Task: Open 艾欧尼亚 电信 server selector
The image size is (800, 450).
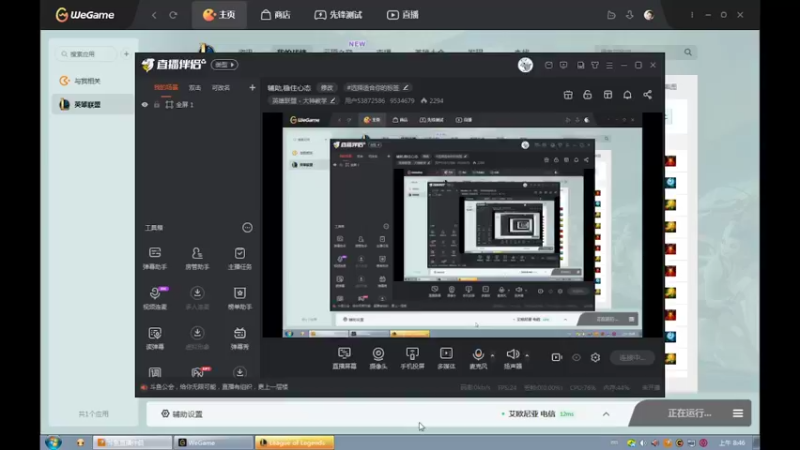Action: [538, 414]
